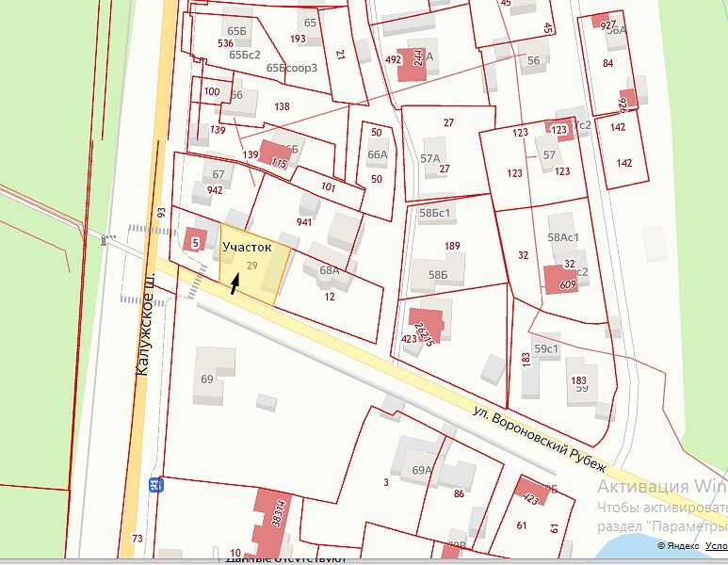Click parcel number 193

pos(298,39)
